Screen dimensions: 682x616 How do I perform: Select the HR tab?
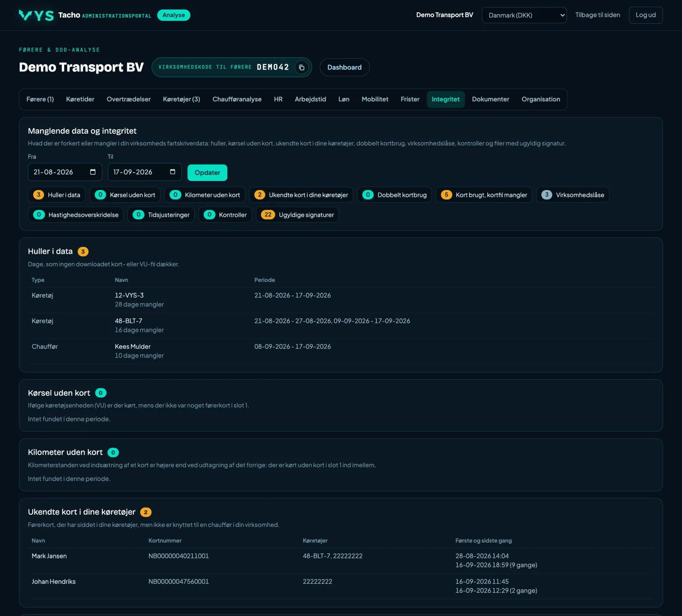pyautogui.click(x=278, y=99)
